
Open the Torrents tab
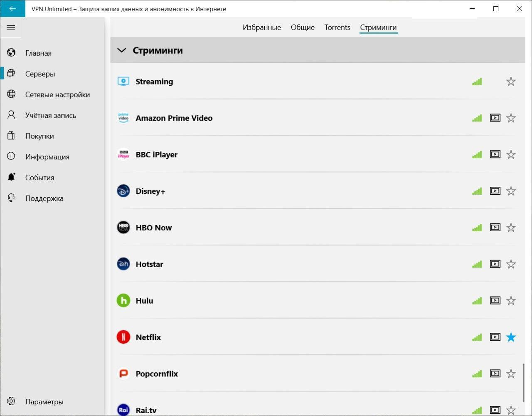(337, 27)
